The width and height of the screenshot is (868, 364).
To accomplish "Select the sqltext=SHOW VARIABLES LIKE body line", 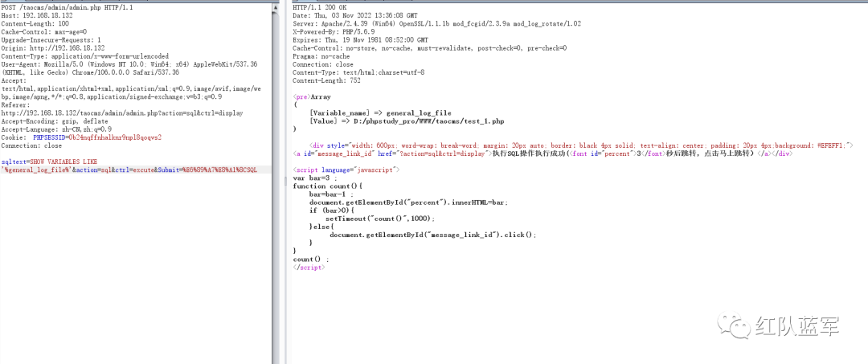I will click(49, 162).
